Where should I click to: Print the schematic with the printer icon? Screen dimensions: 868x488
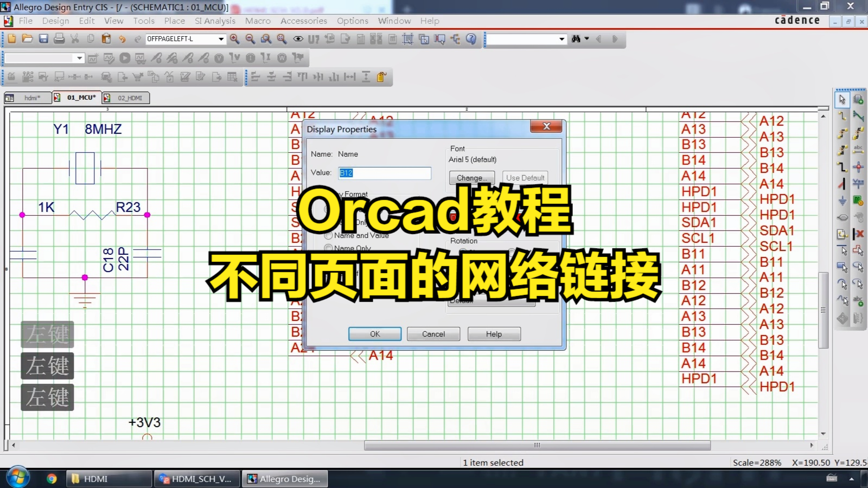pos(59,39)
